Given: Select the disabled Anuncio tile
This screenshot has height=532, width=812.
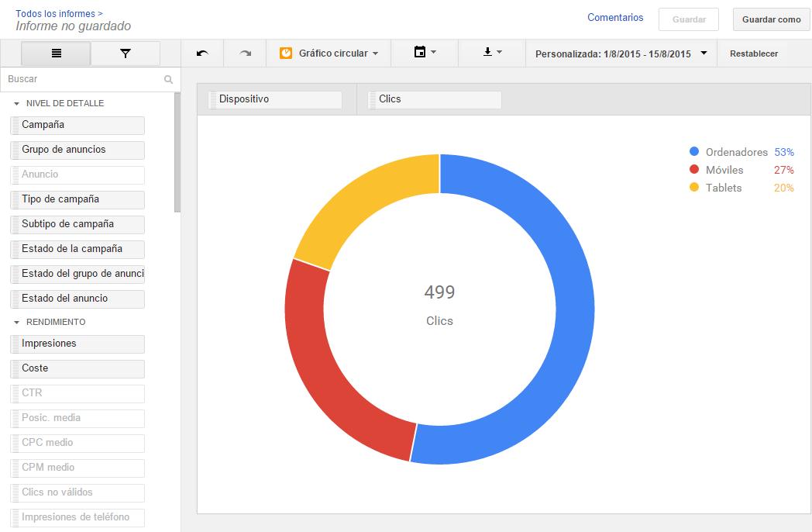Looking at the screenshot, I should [x=77, y=174].
